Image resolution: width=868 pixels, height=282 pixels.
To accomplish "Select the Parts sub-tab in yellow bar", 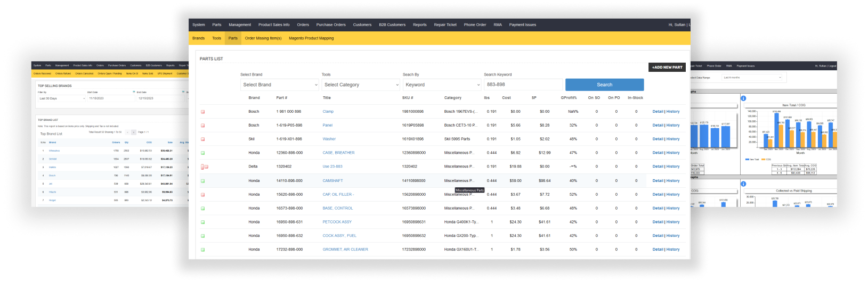I will click(233, 38).
